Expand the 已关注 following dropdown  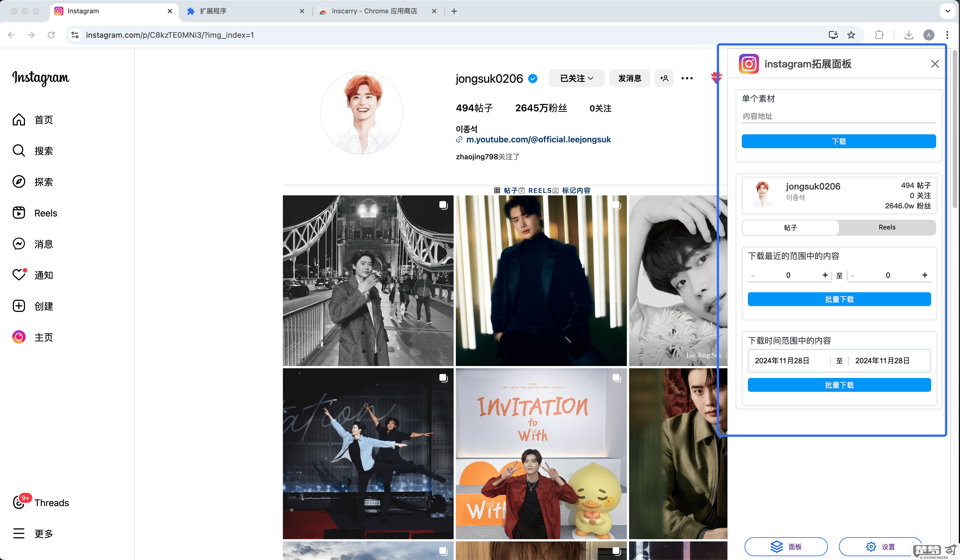pos(576,78)
